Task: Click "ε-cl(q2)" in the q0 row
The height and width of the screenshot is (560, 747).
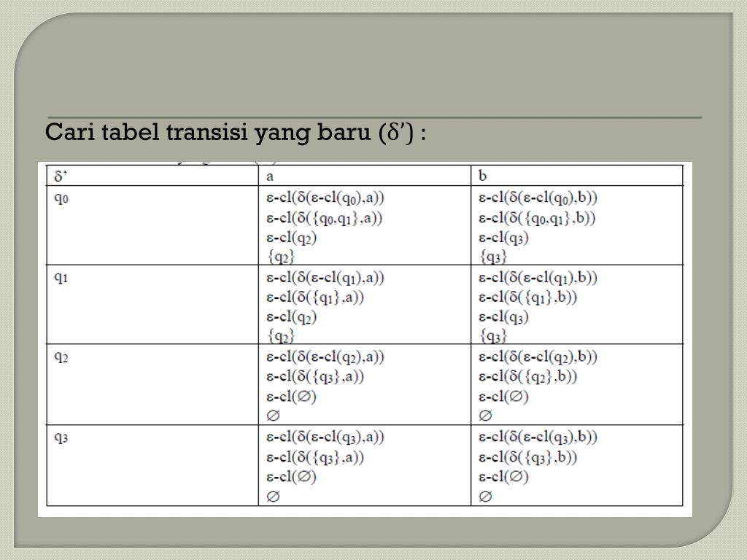Action: pos(292,238)
